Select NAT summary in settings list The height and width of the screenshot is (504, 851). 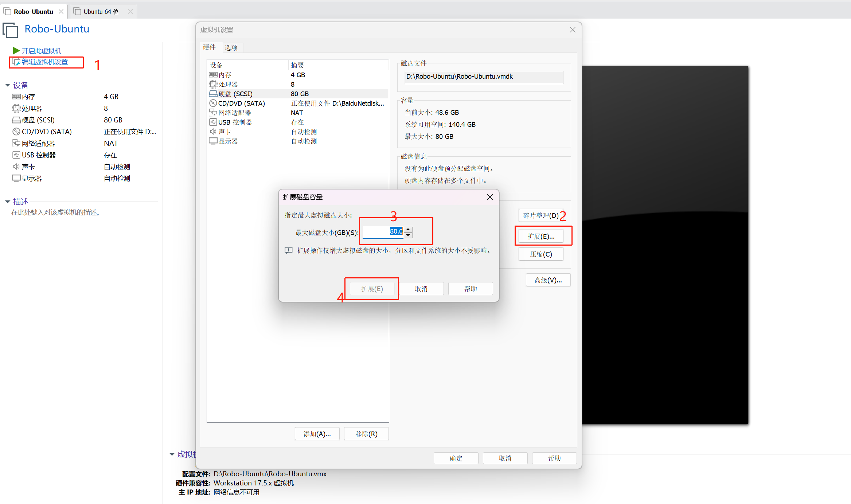(297, 113)
